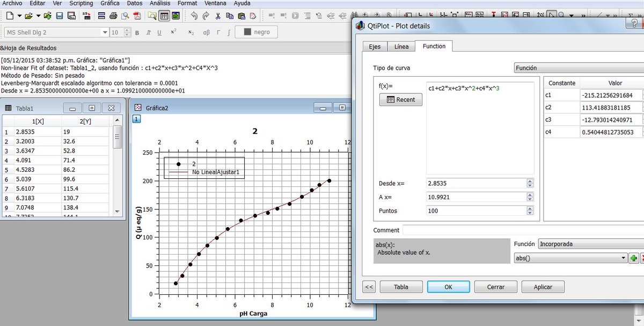Insert superscript with the x² icon
The width and height of the screenshot is (644, 326).
173,32
